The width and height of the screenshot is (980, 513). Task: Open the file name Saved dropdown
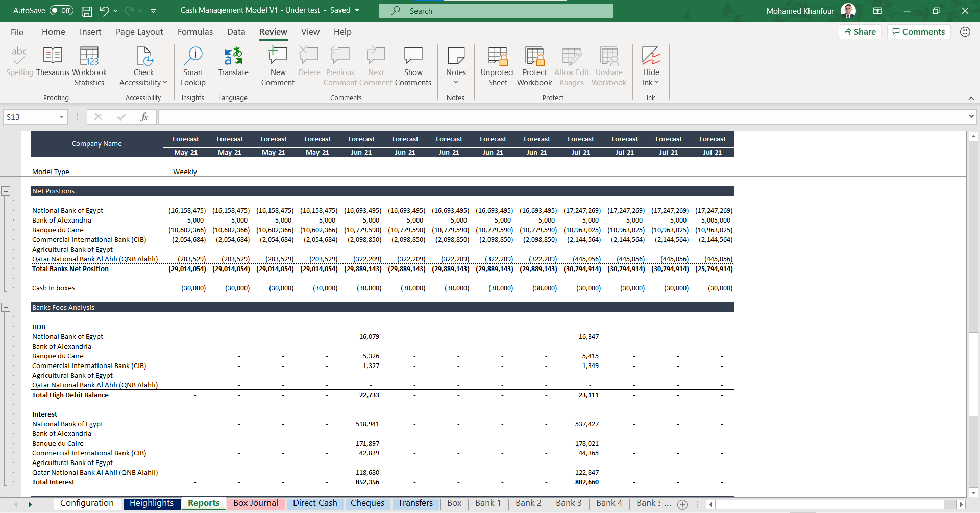(357, 10)
